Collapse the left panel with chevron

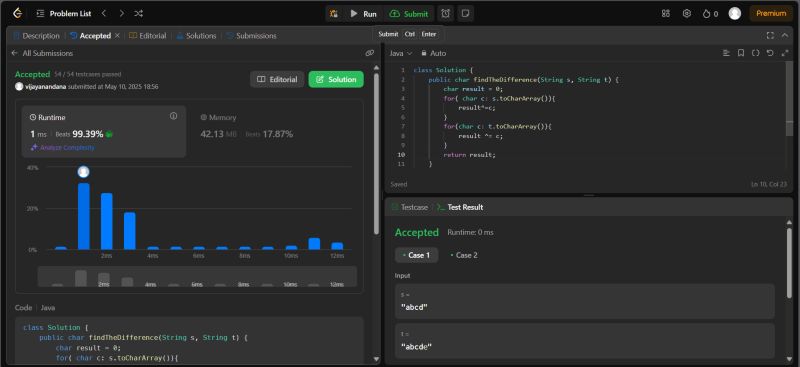pyautogui.click(x=785, y=36)
